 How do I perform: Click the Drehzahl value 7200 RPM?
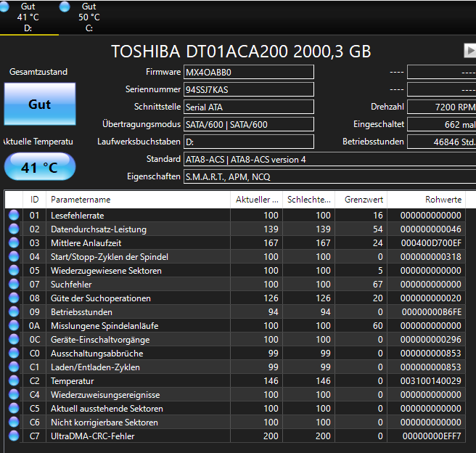442,107
